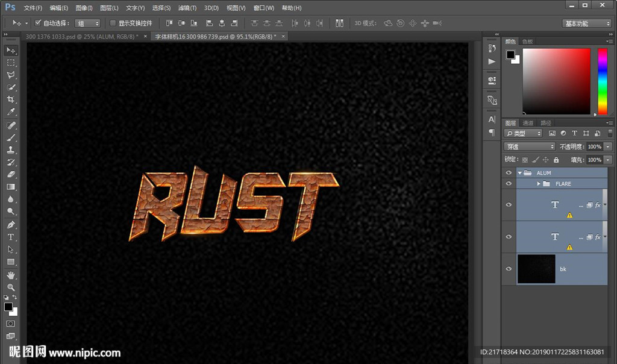This screenshot has width=617, height=364.
Task: Open the opacity slider dropdown arrow
Action: [608, 146]
